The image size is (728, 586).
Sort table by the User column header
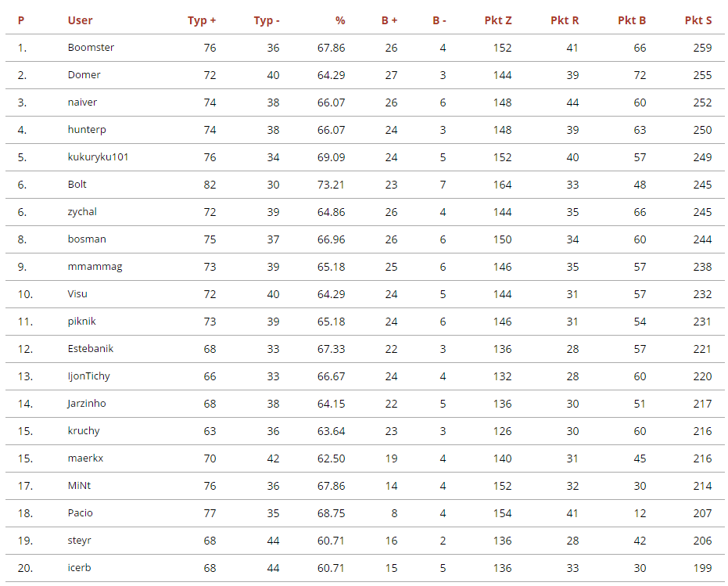[80, 20]
